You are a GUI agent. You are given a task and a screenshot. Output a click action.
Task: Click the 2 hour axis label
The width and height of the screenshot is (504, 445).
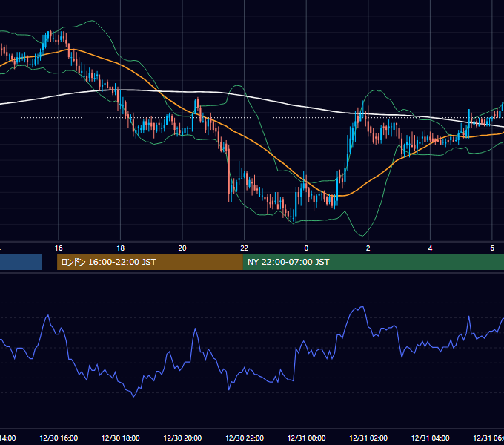coord(368,248)
